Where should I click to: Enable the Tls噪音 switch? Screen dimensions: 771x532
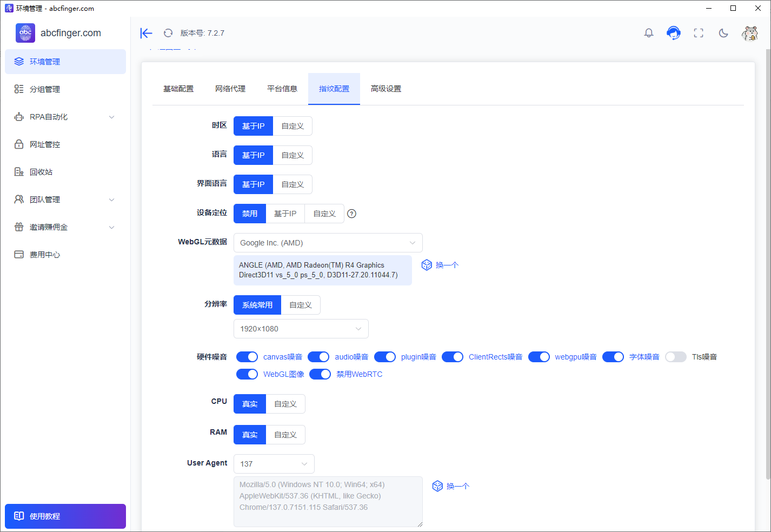(676, 357)
